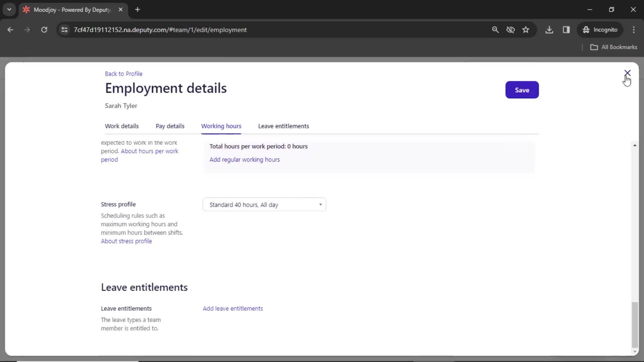Screen dimensions: 644x362
Task: Click scrollbar up arrow in dialog
Action: pyautogui.click(x=635, y=145)
